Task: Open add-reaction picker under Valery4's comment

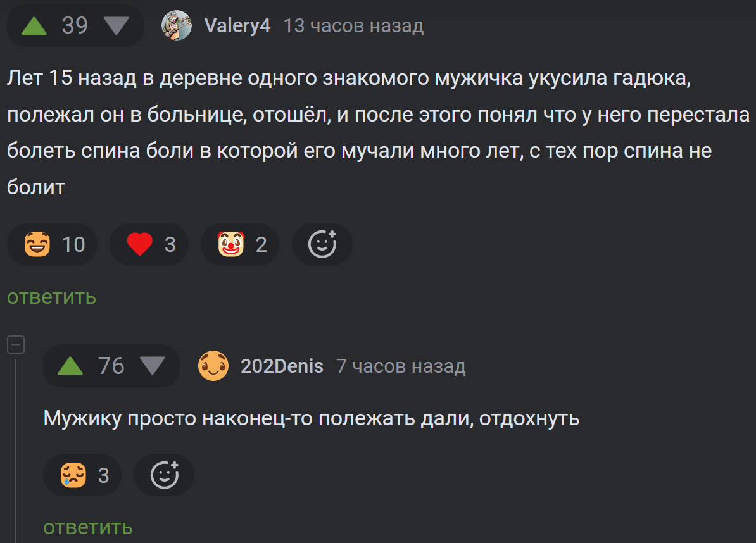Action: [322, 244]
